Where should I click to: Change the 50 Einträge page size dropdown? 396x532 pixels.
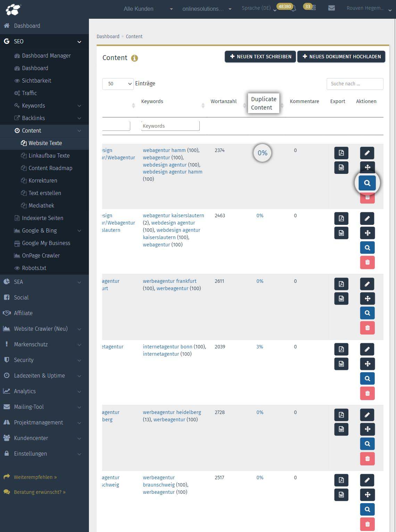118,84
